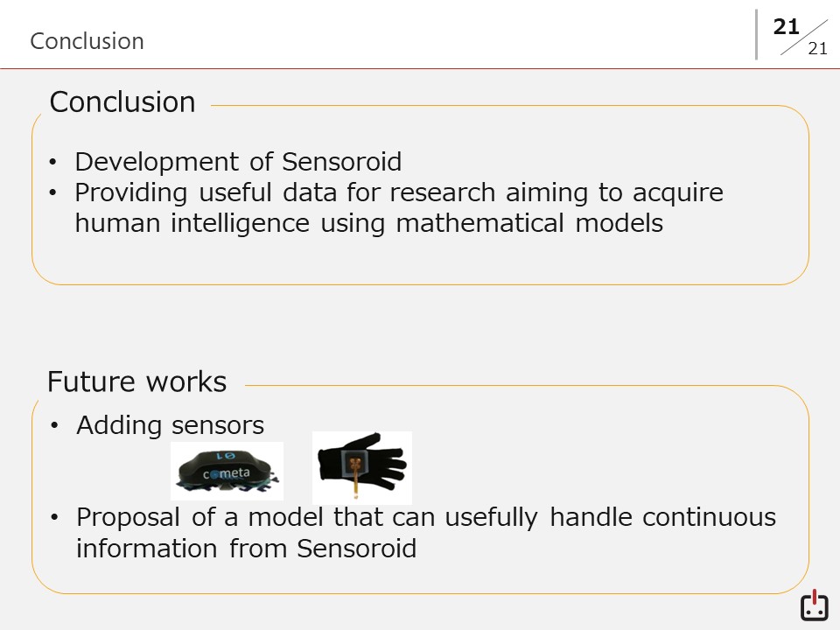Click the gray vertical divider beside page number
840x630 pixels.
757,34
